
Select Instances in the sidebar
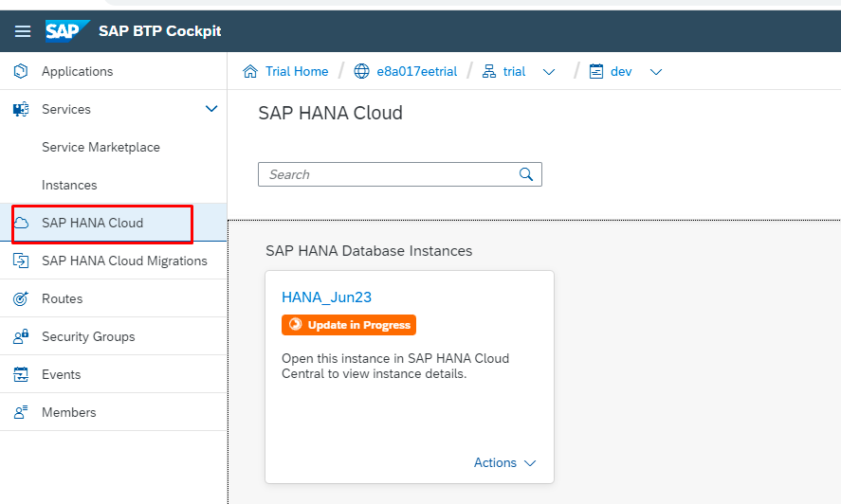[69, 185]
